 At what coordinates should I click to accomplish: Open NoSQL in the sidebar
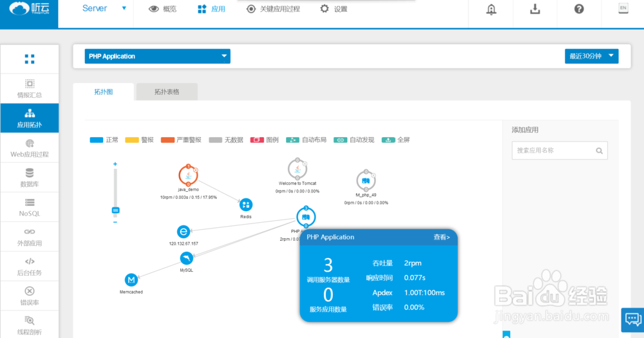click(x=30, y=207)
